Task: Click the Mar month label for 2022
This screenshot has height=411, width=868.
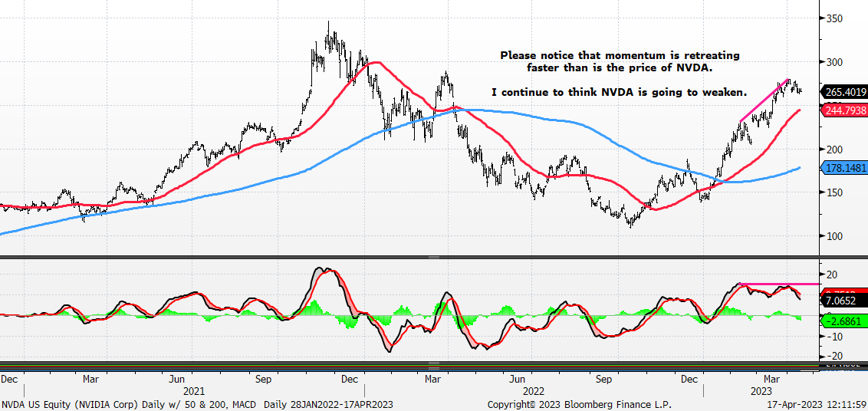Action: tap(432, 380)
